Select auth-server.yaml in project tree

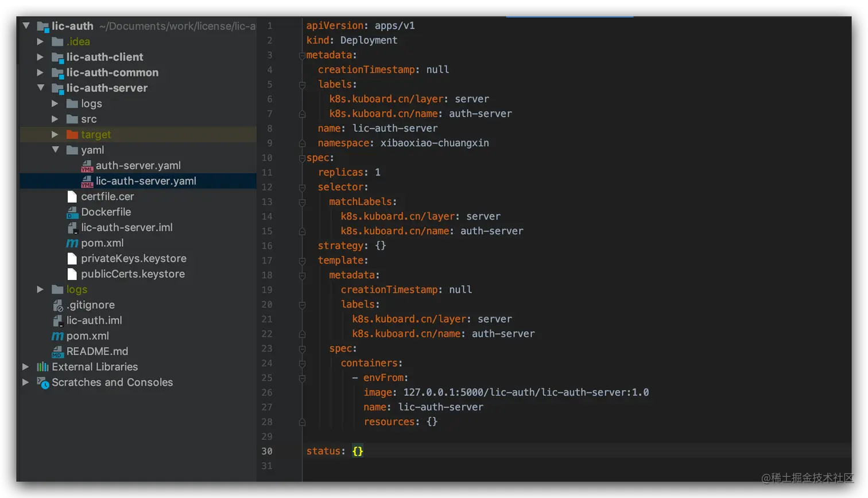(138, 165)
